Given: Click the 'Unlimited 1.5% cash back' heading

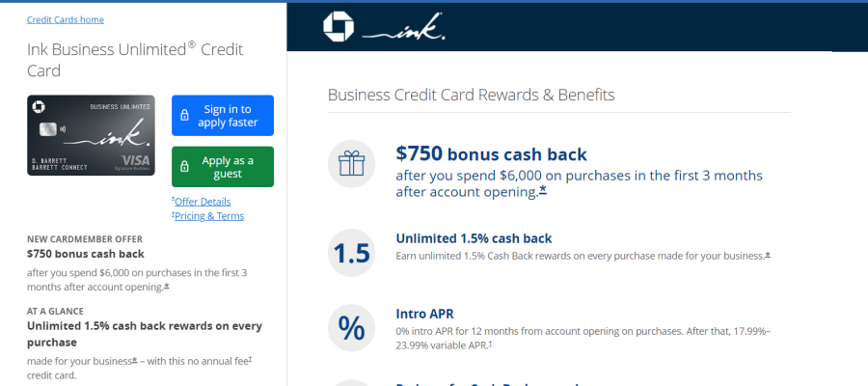Looking at the screenshot, I should click(474, 238).
